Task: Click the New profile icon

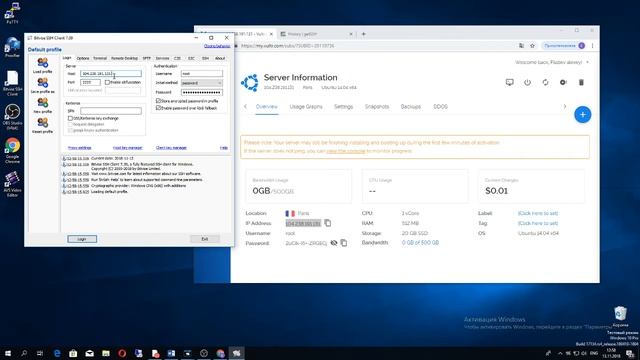Action: coord(42,103)
